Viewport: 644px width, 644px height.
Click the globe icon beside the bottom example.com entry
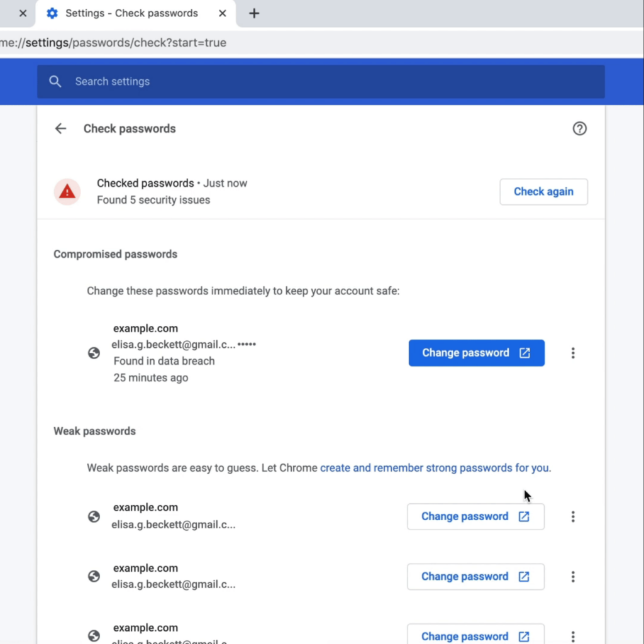click(94, 636)
